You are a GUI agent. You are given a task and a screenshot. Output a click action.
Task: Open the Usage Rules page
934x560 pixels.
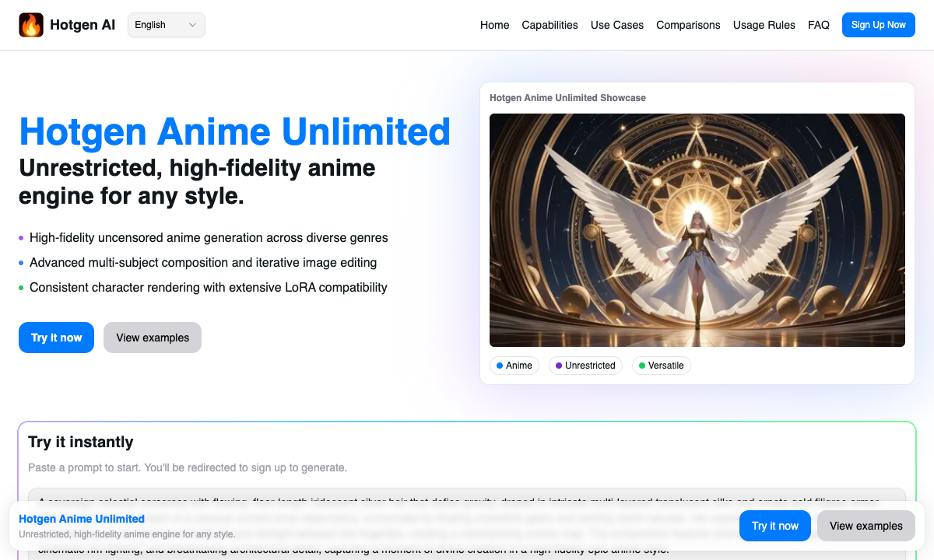(764, 25)
